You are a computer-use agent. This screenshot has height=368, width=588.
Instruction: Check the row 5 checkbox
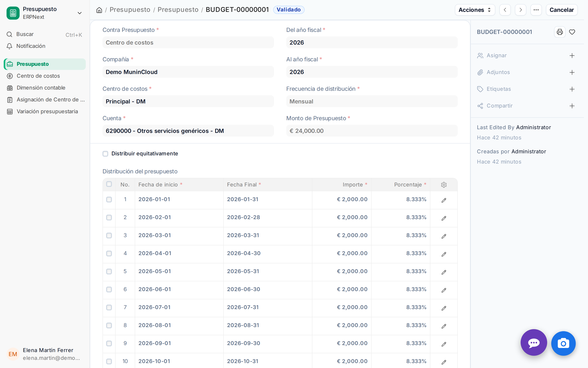pos(109,271)
